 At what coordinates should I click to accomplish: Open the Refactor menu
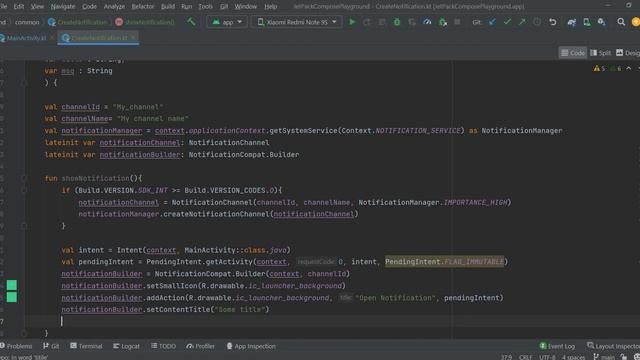pyautogui.click(x=143, y=7)
